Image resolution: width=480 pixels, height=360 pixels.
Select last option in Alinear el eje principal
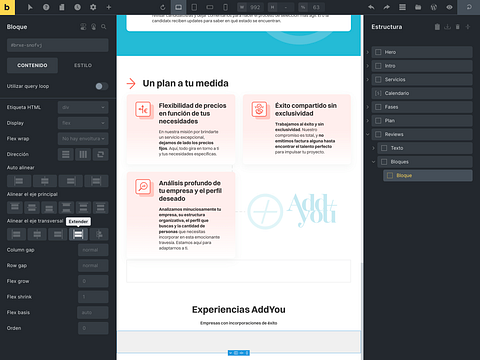[x=100, y=207]
